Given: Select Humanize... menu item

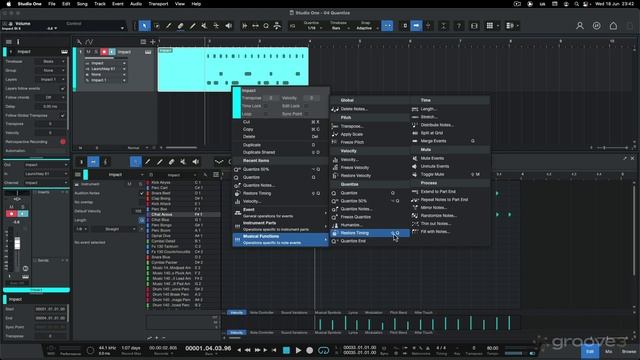Looking at the screenshot, I should click(369, 225).
